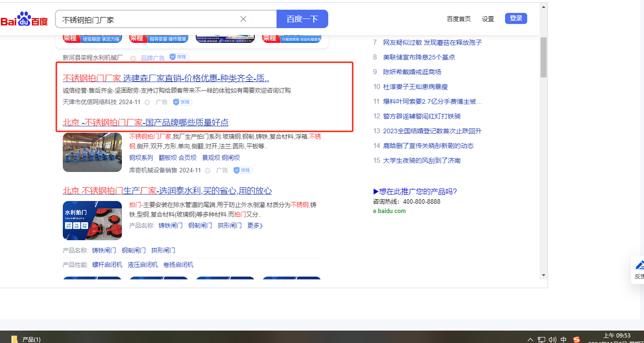Show hidden tray icons chevron
The height and width of the screenshot is (343, 644).
[530, 340]
